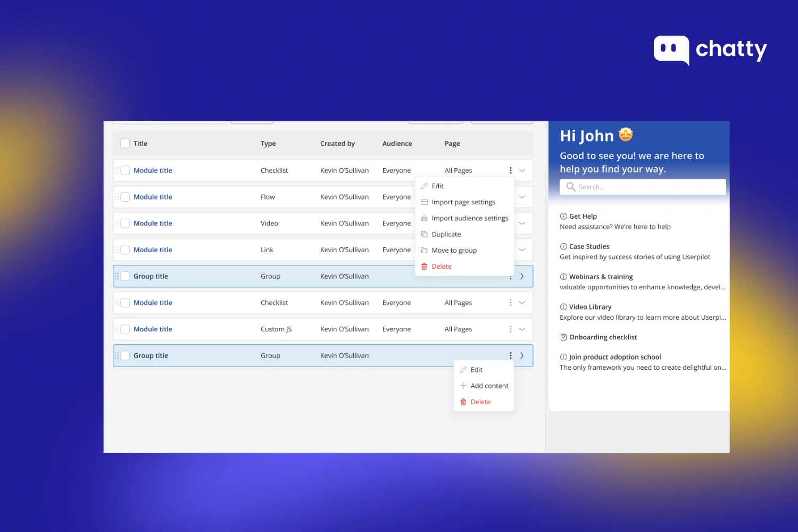Click the info icon beside Case Studies
The height and width of the screenshot is (532, 798).
563,247
